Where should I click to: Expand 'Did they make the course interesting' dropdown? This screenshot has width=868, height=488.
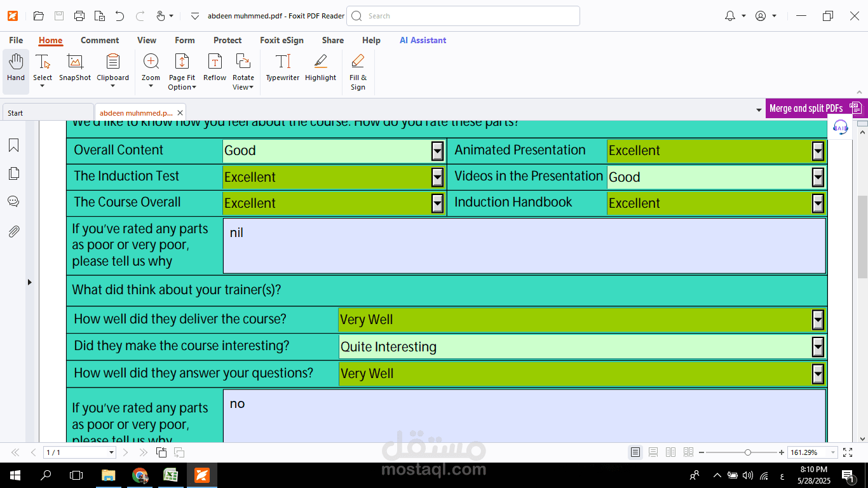click(x=818, y=347)
